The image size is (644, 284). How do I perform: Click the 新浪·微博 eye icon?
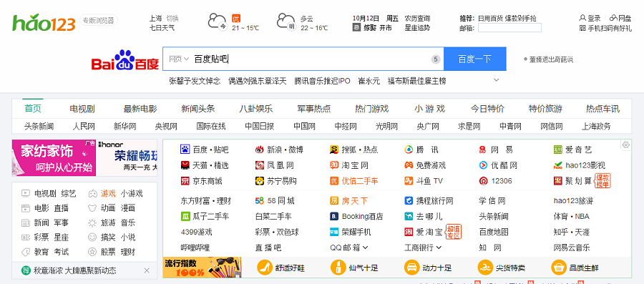click(260, 150)
